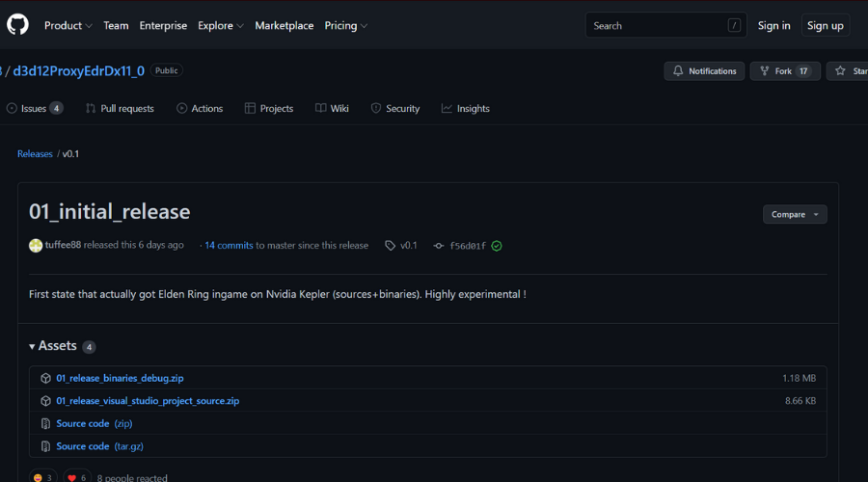Click the 1.18 MB file size text
Image resolution: width=868 pixels, height=482 pixels.
799,378
